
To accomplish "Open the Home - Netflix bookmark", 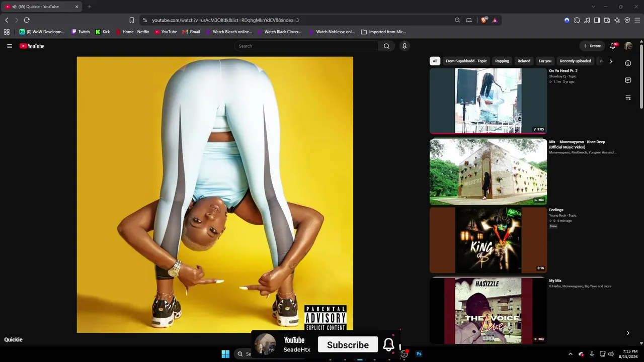I will click(132, 32).
